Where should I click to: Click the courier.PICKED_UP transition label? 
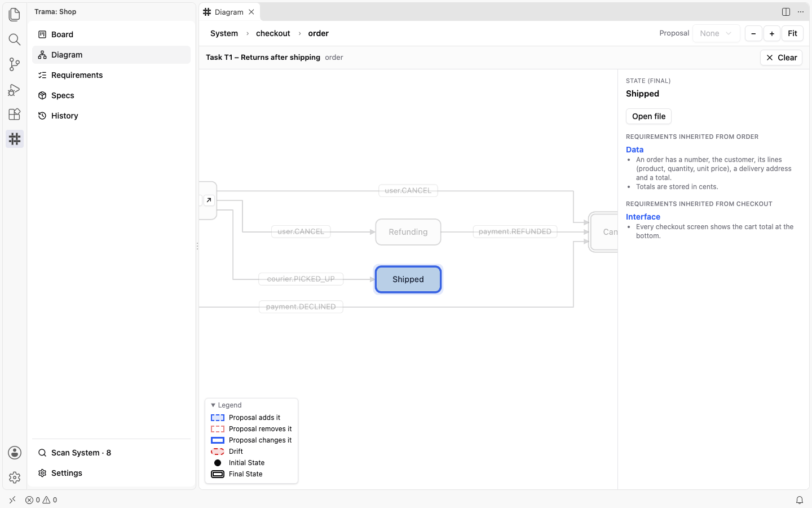coord(301,279)
